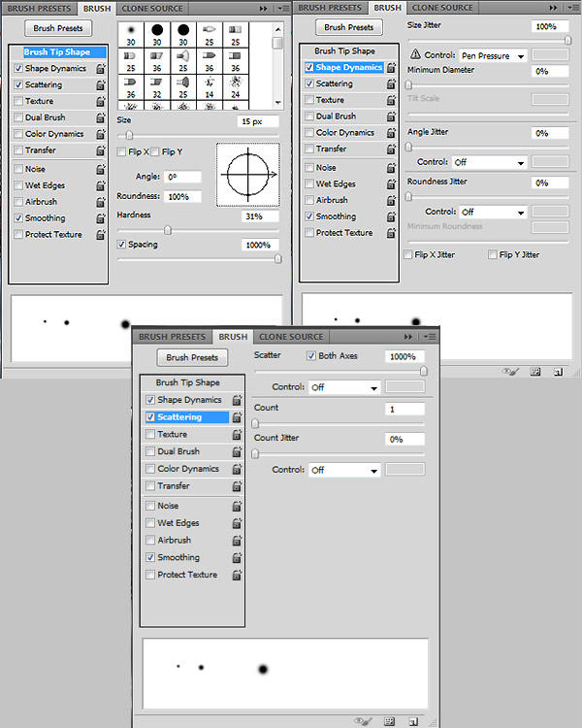
Task: Open Brush Presets tab above the brush tip grid
Action: point(39,8)
